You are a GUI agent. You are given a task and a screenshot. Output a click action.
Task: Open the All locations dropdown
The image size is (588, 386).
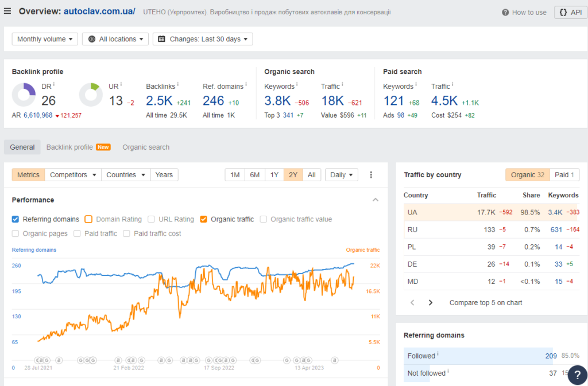coord(115,39)
